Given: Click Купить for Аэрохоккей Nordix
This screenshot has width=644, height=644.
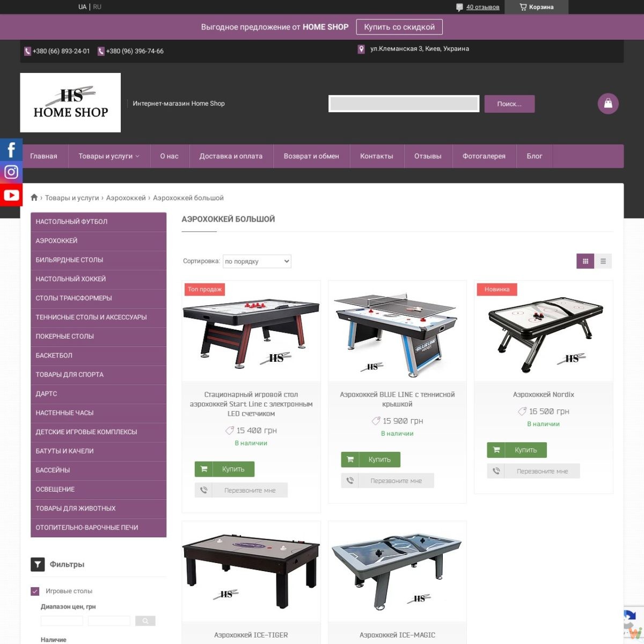Looking at the screenshot, I should pyautogui.click(x=517, y=450).
